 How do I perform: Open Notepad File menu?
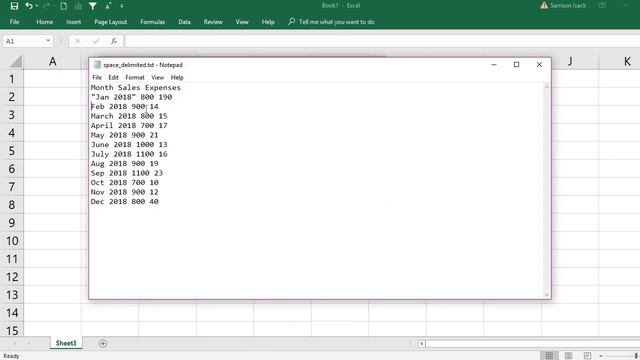pos(97,77)
